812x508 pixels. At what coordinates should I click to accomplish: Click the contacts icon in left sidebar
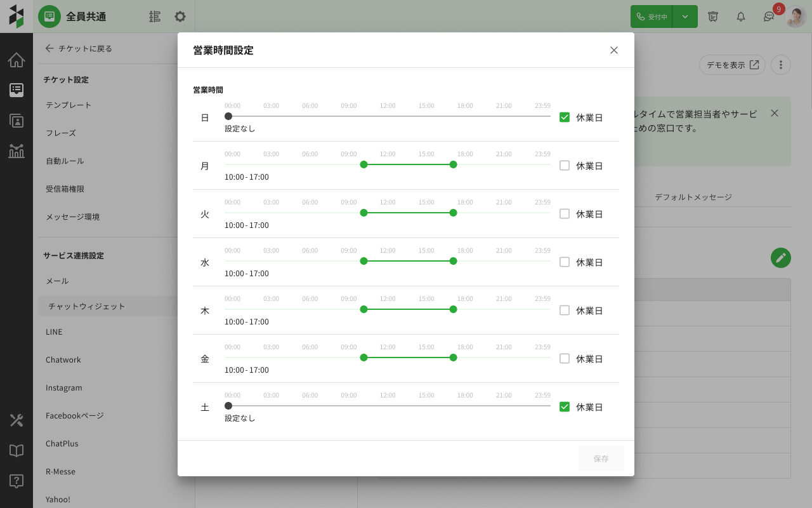point(16,121)
